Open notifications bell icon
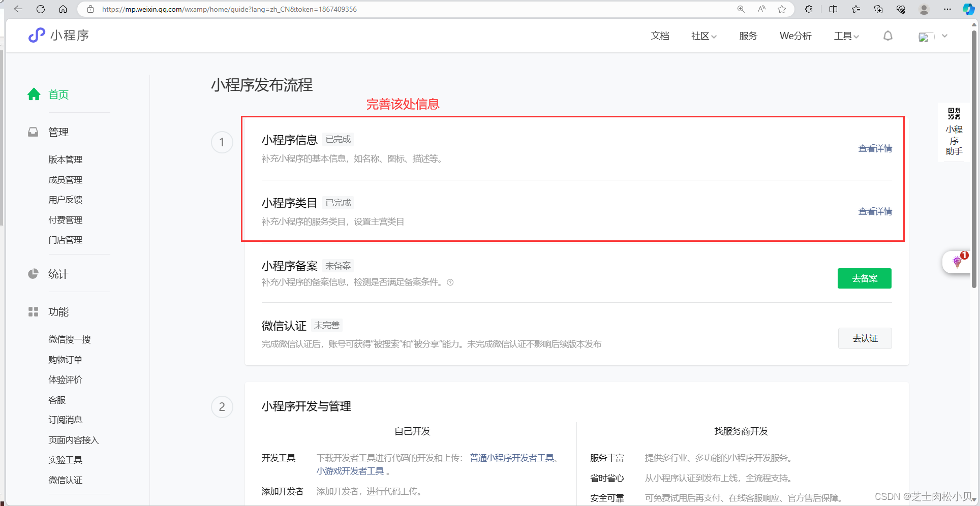Screen dimensions: 980x506 888,36
